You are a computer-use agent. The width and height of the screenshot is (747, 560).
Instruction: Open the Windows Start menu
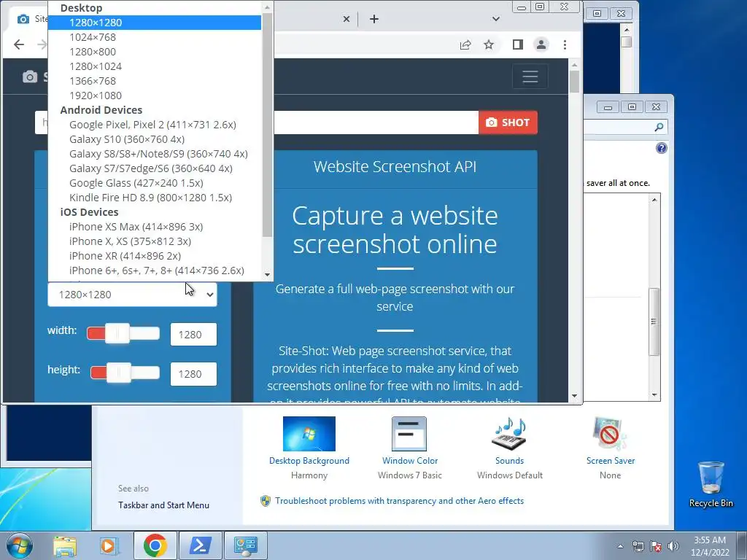[20, 545]
